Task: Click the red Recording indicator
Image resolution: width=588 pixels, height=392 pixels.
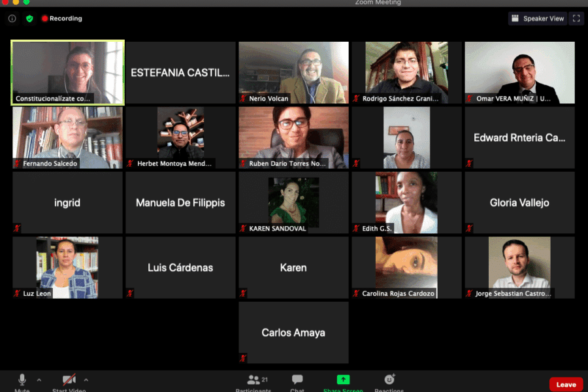Action: pyautogui.click(x=61, y=19)
